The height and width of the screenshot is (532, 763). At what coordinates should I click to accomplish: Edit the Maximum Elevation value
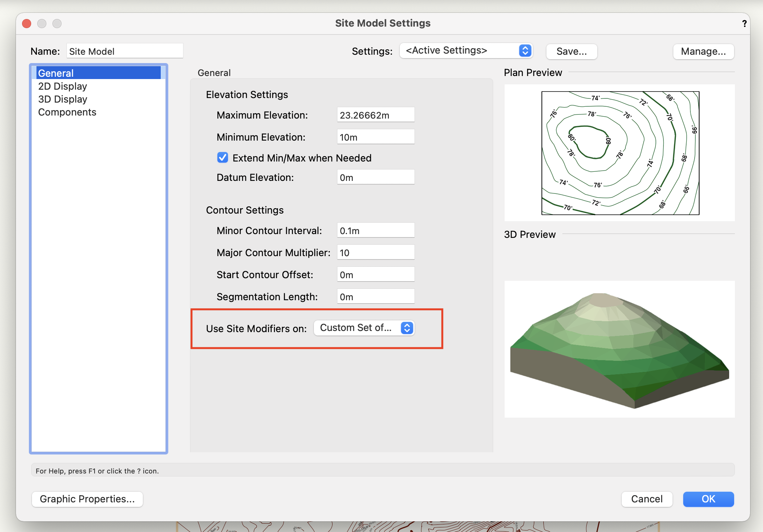pos(375,114)
